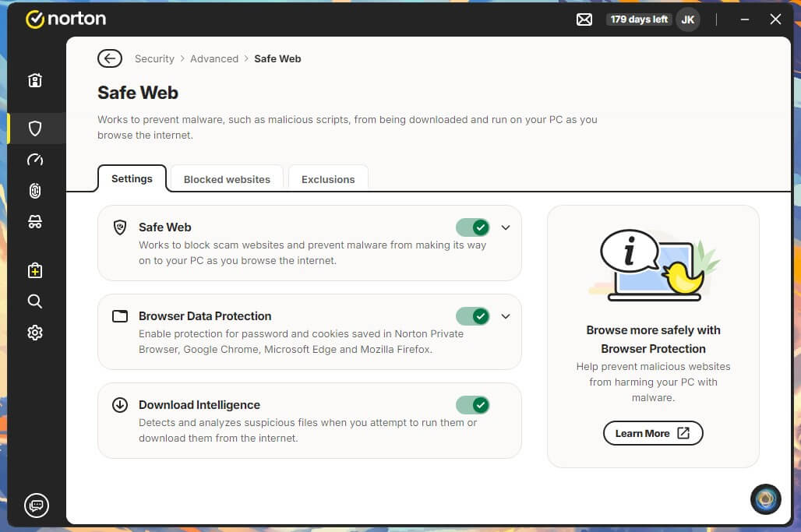
Task: Switch to the Blocked websites tab
Action: pos(227,179)
